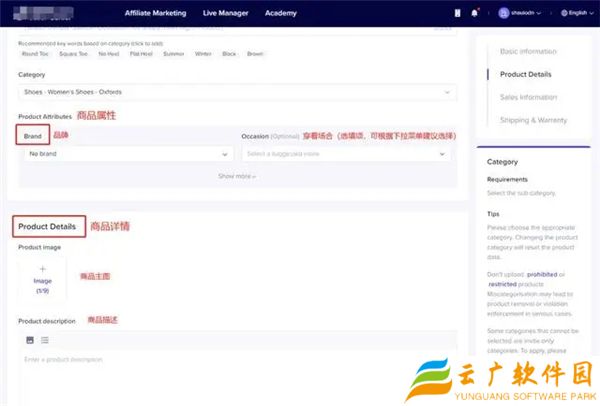This screenshot has height=406, width=600.
Task: Click the Product Attributes label
Action: point(45,116)
